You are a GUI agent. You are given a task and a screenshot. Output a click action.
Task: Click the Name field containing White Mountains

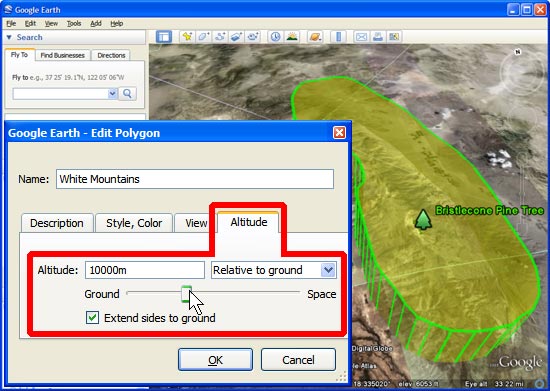coord(195,179)
